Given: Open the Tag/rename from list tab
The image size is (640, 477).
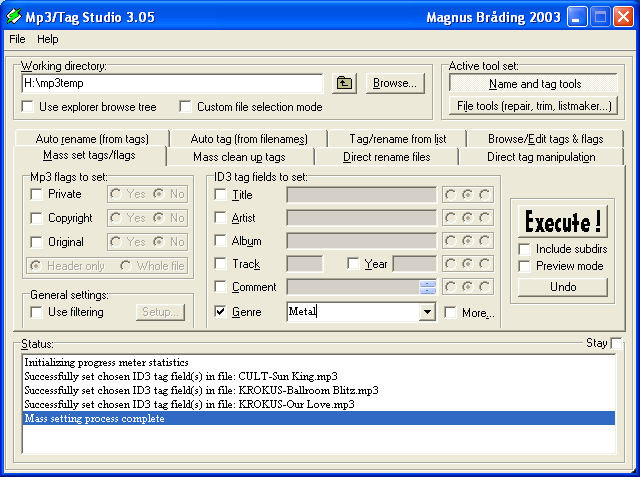Looking at the screenshot, I should (x=398, y=139).
